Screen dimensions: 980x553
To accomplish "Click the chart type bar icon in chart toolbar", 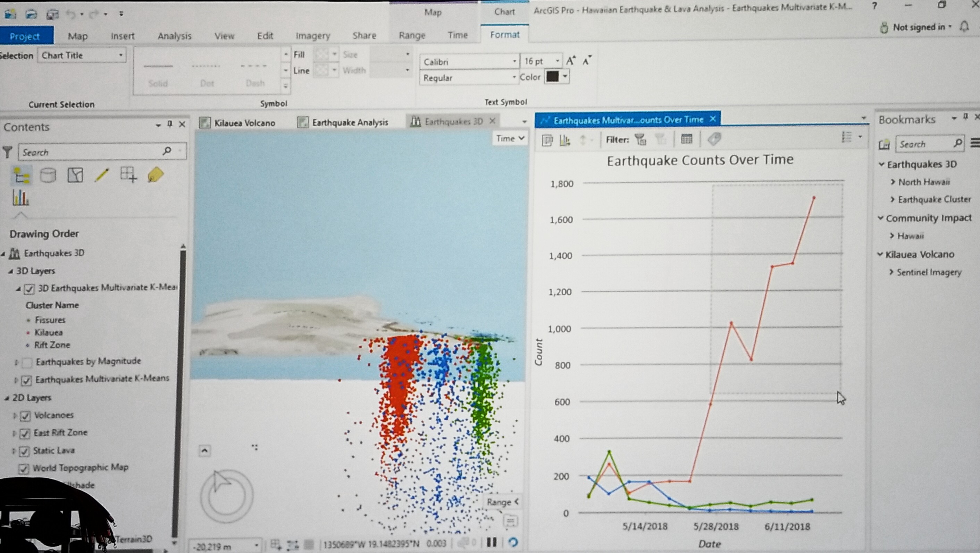I will pos(565,140).
